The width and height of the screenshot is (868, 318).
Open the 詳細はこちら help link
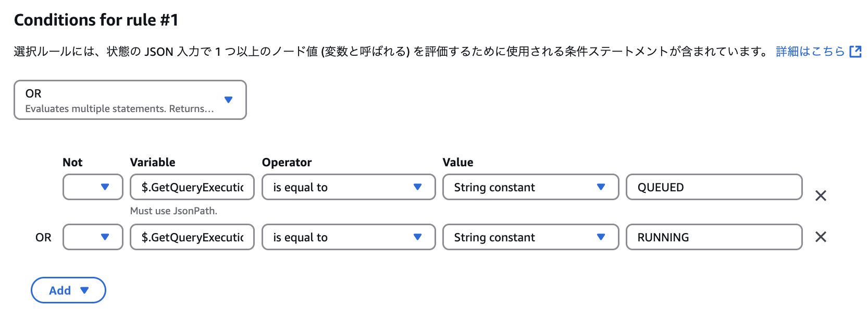(810, 52)
